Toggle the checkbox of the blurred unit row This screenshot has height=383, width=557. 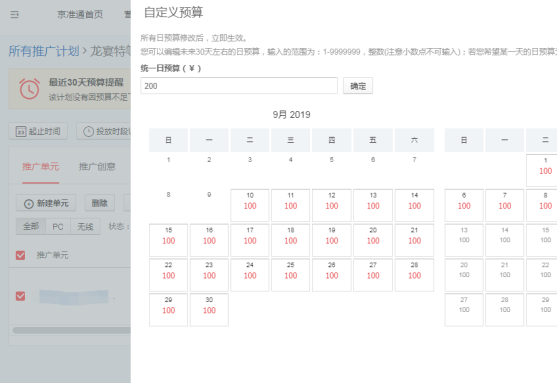(x=21, y=296)
